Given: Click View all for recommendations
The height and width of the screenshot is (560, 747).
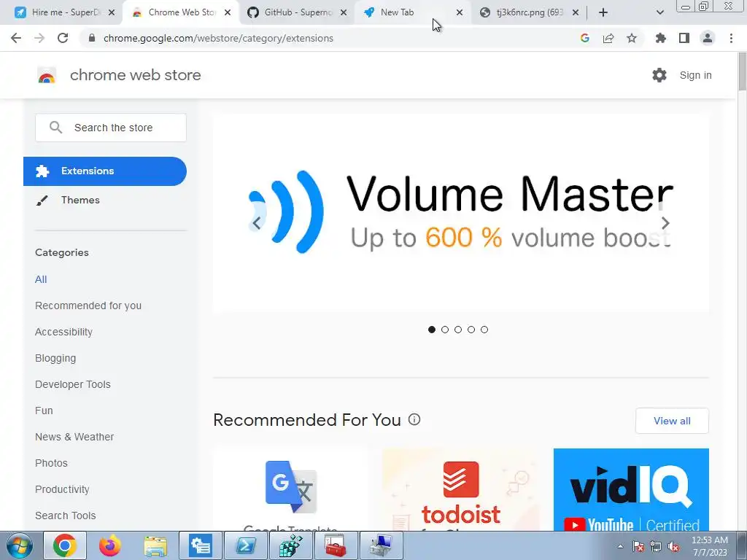Looking at the screenshot, I should pos(672,421).
